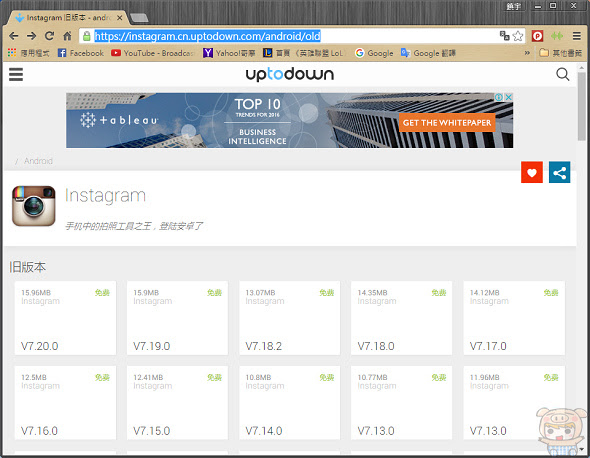The height and width of the screenshot is (458, 590).
Task: Click the Android breadcrumb link
Action: [38, 161]
